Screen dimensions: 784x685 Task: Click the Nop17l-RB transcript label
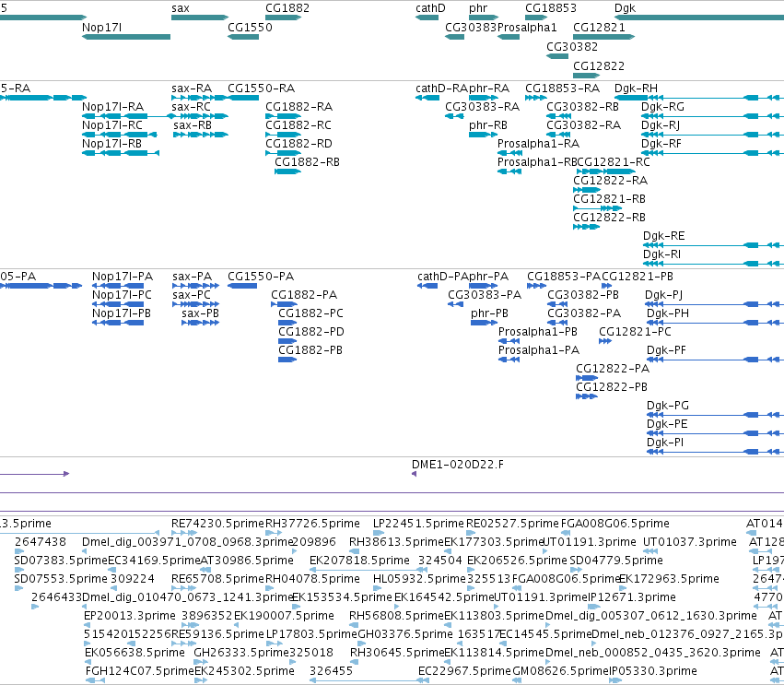[111, 144]
